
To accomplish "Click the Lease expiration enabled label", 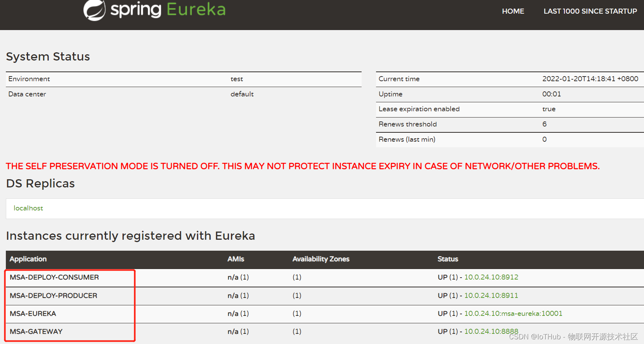I will pyautogui.click(x=419, y=109).
